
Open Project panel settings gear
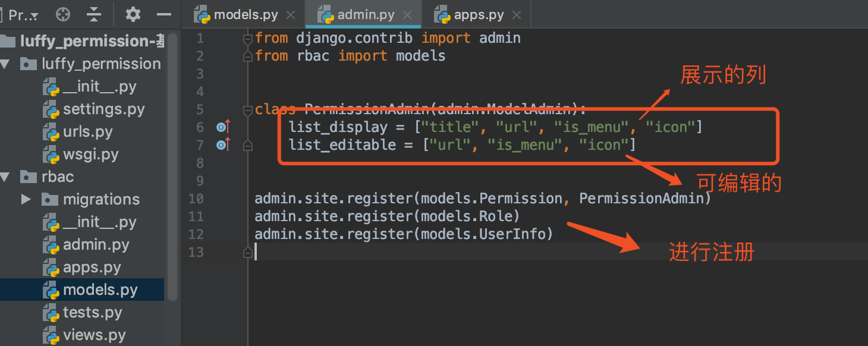(x=133, y=15)
